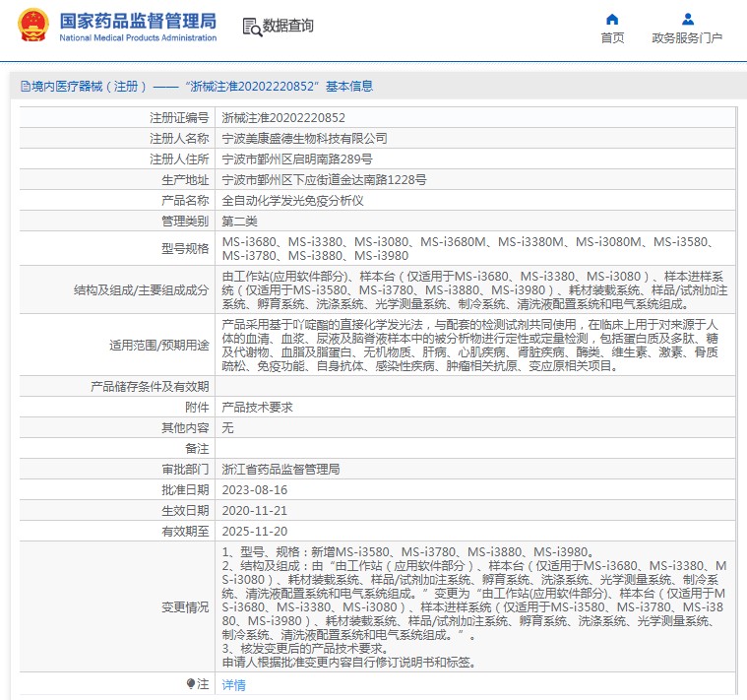The height and width of the screenshot is (700, 747).
Task: Select registrant name 宁波美康盛德生物科技有限公司
Action: tap(304, 139)
